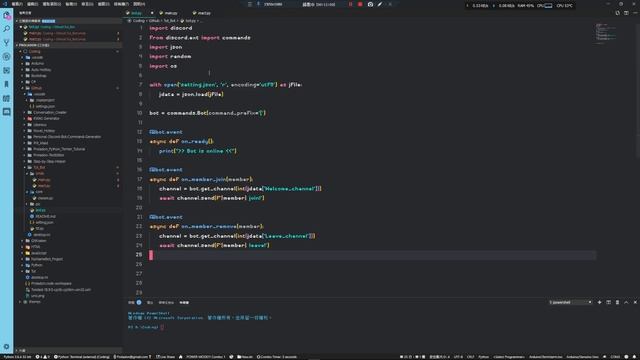Open the Edit menu in menu bar
Screen dimensions: 640x360
tap(32, 4)
